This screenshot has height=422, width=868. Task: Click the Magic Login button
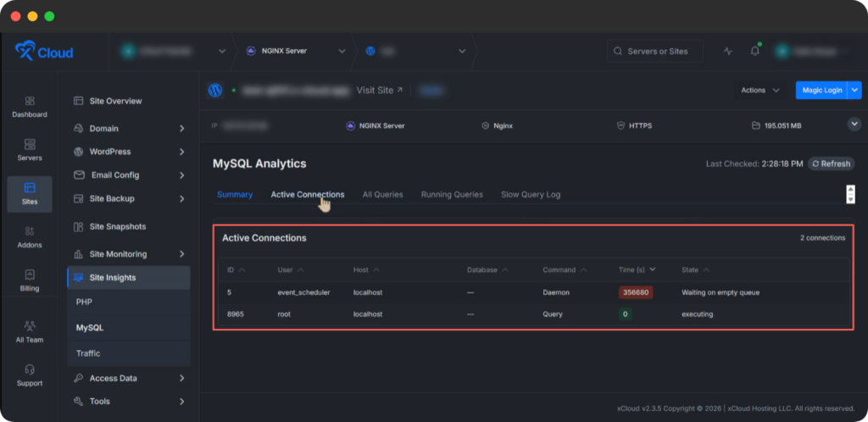(820, 90)
